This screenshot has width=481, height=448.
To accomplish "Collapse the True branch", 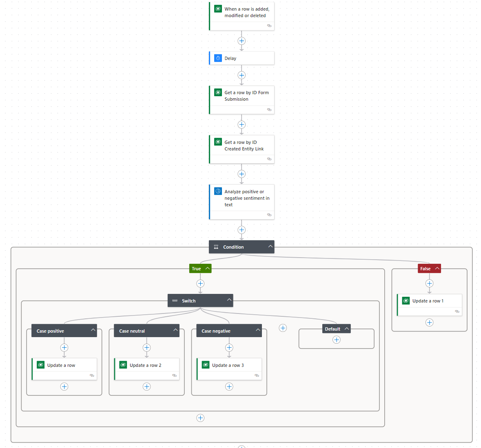I will tap(208, 268).
